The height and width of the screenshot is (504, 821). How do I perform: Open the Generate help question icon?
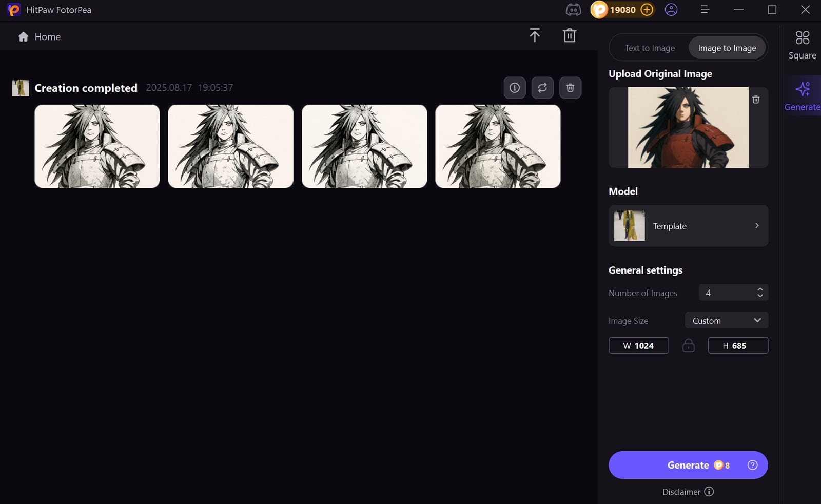coord(752,465)
